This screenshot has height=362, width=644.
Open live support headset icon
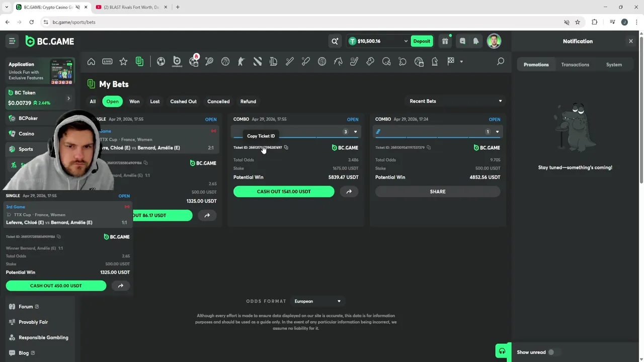502,351
